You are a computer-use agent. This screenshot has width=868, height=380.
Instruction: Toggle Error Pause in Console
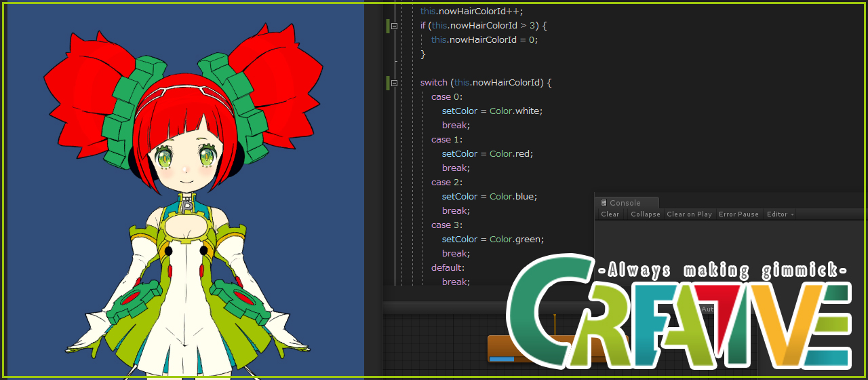[738, 214]
